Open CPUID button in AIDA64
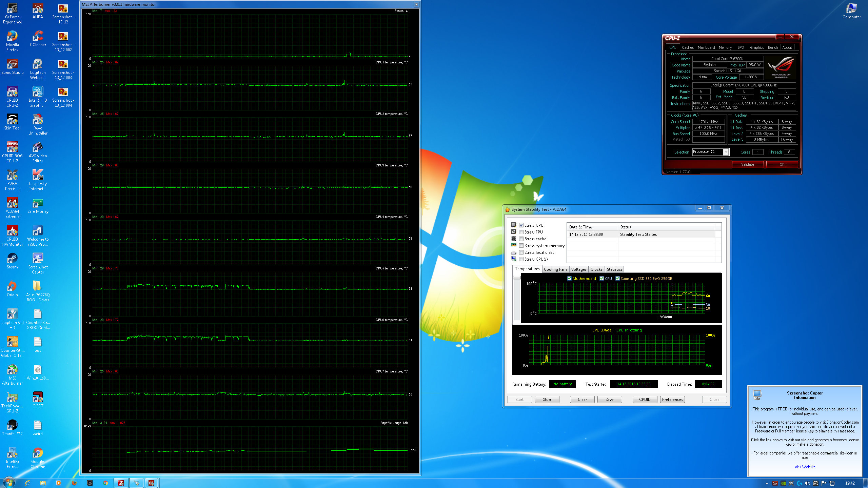 point(645,400)
